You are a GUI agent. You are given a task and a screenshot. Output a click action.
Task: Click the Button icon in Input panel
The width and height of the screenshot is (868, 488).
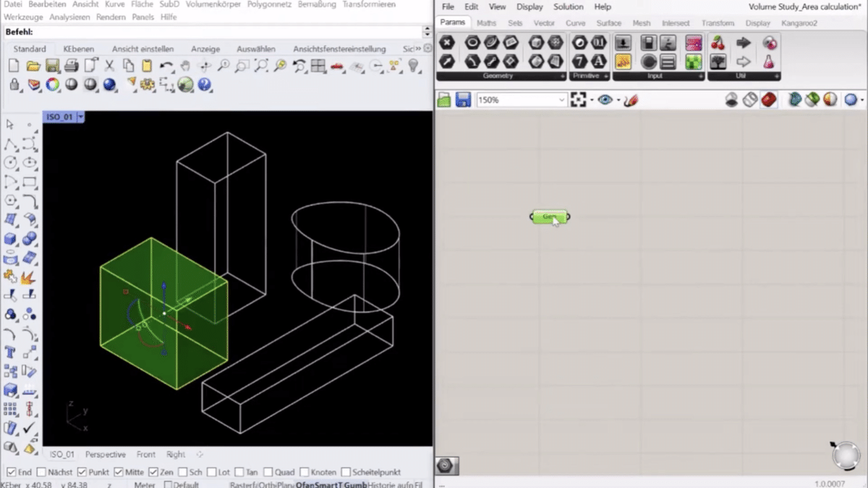(649, 62)
